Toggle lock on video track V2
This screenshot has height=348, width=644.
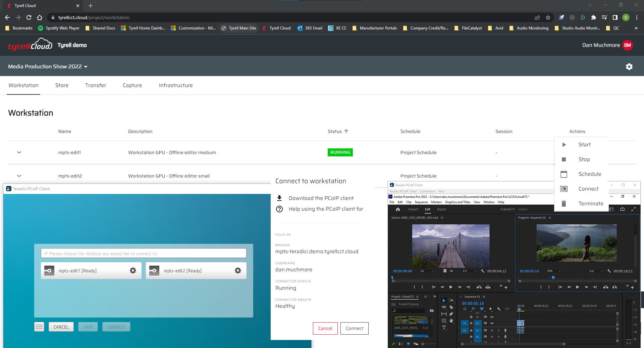coord(471,317)
